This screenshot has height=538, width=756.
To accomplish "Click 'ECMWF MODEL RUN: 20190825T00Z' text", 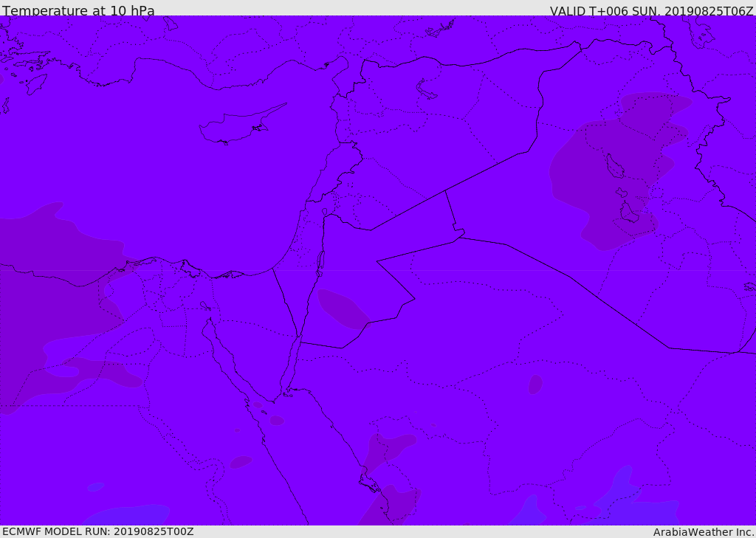I will coord(98,532).
